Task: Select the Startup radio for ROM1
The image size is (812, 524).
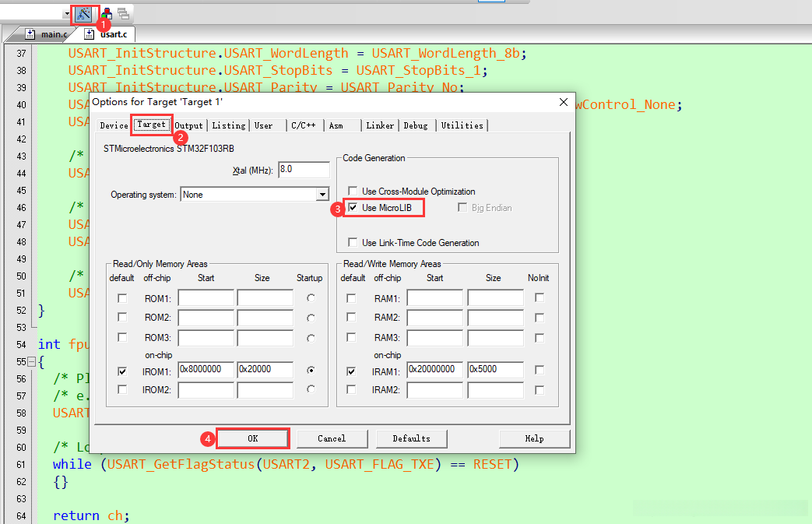Action: 311,297
